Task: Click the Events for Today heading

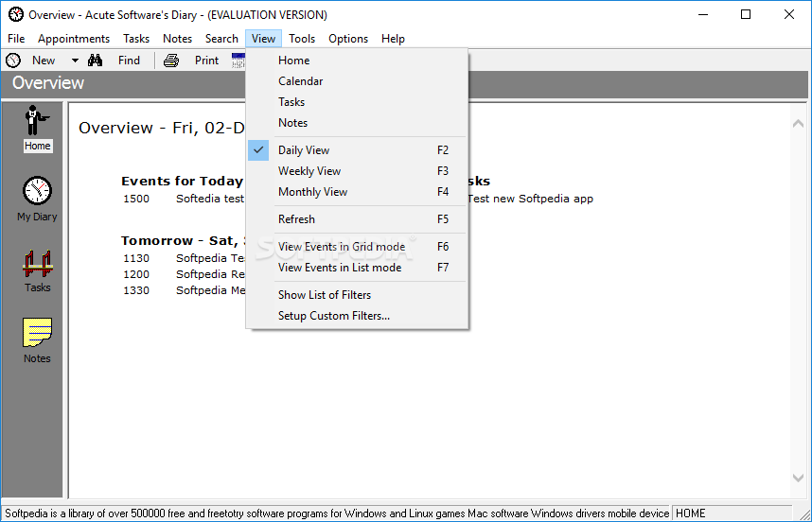Action: [183, 181]
